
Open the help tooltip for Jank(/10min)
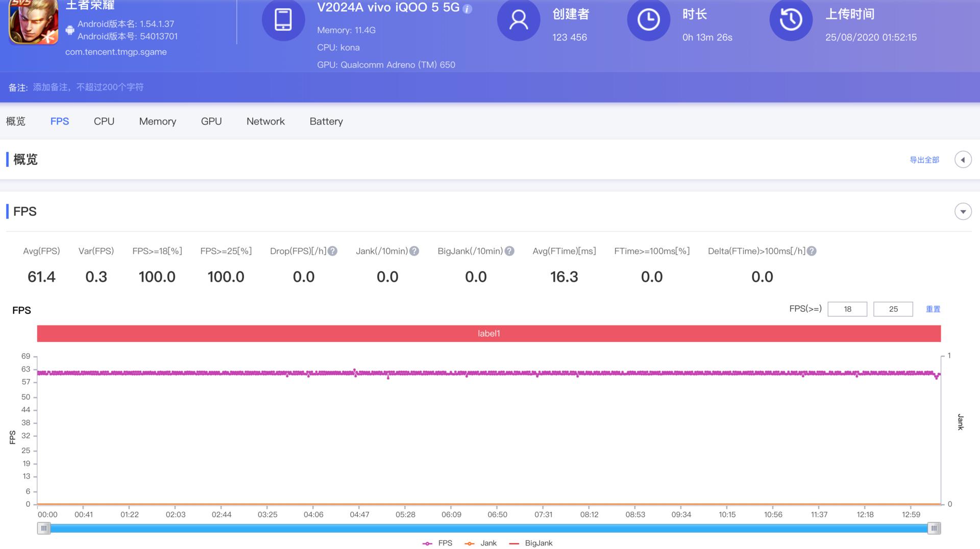[414, 251]
